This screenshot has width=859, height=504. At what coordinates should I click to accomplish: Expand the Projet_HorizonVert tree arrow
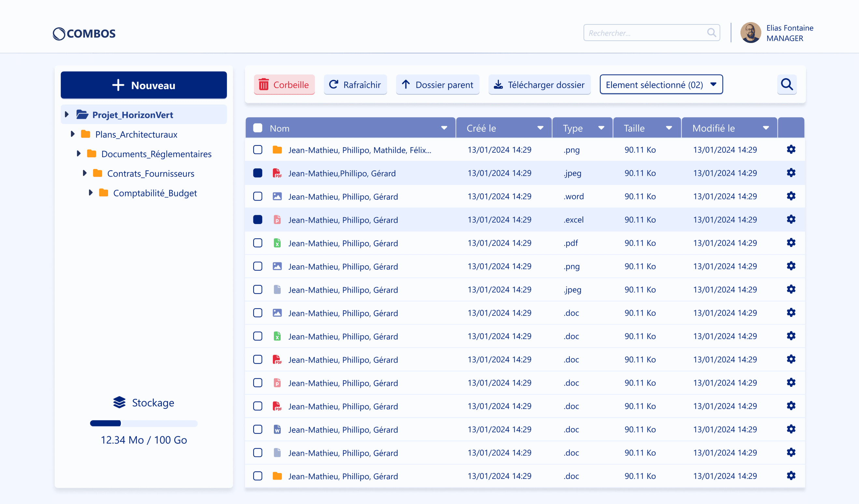(x=67, y=115)
